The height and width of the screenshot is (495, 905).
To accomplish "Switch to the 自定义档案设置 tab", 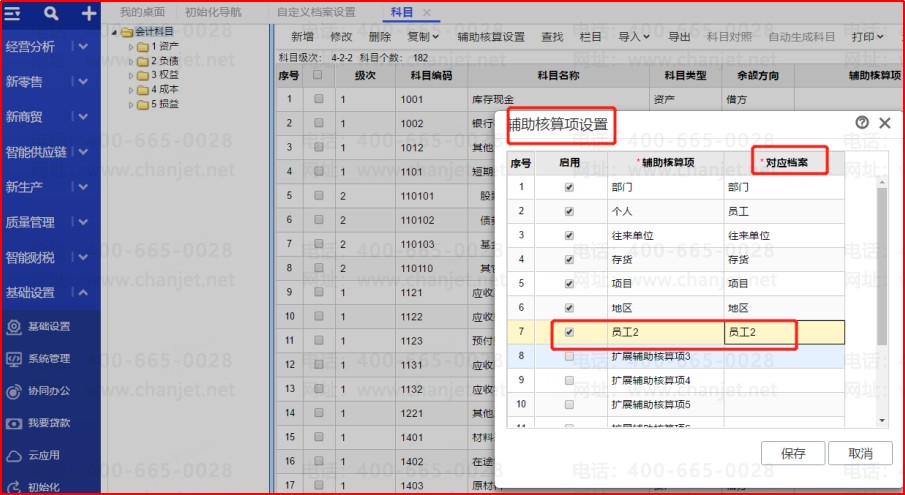I will (315, 12).
